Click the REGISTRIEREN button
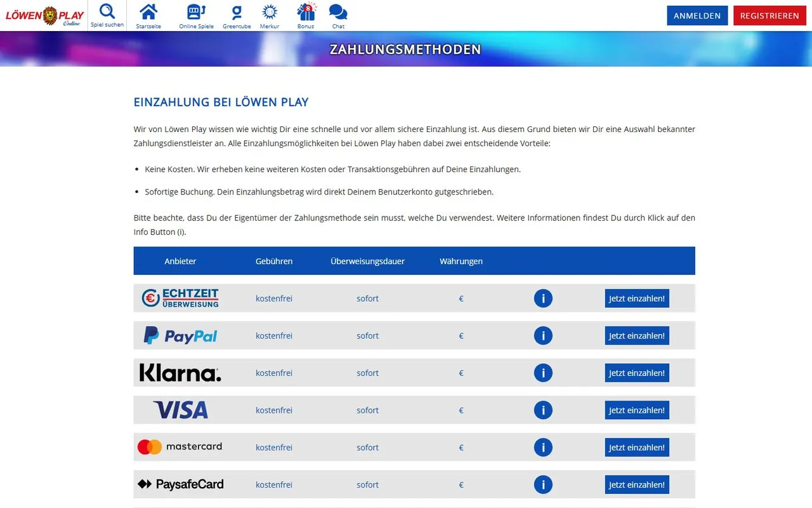Viewport: 812px width, 508px height. pos(769,16)
